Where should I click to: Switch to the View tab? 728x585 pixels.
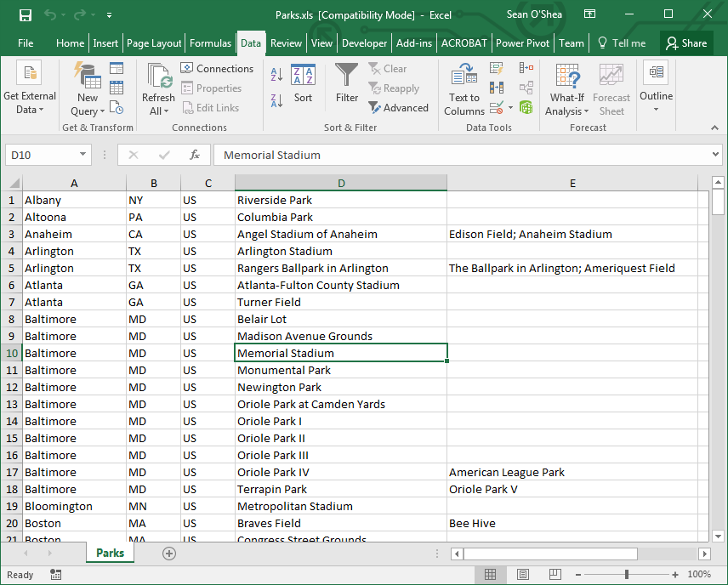pyautogui.click(x=321, y=43)
